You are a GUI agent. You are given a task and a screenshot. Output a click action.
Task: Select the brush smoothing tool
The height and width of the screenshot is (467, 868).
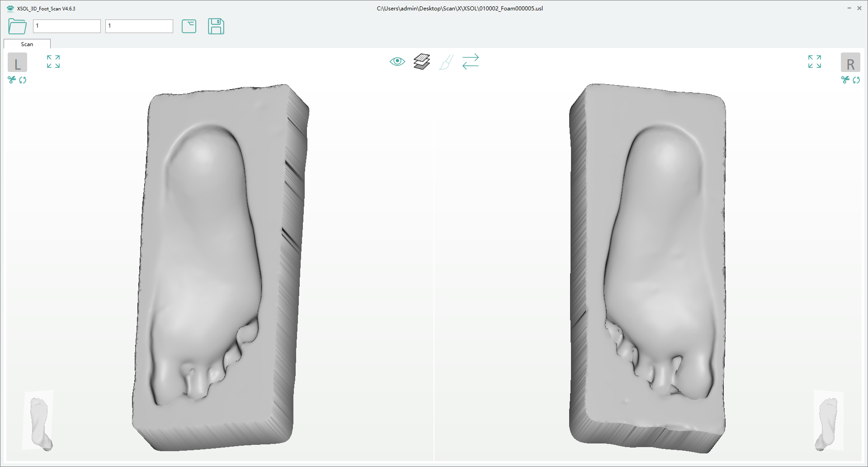(x=446, y=62)
